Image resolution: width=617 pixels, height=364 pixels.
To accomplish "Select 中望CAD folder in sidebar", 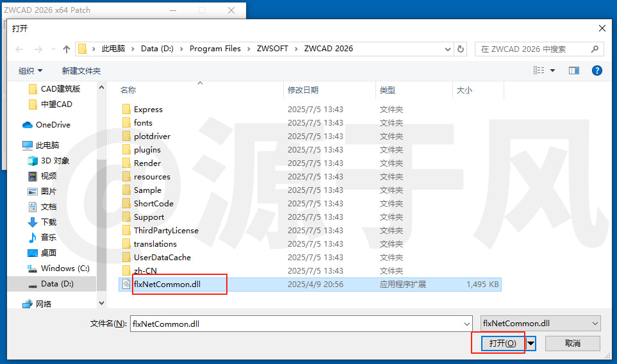I will 51,104.
